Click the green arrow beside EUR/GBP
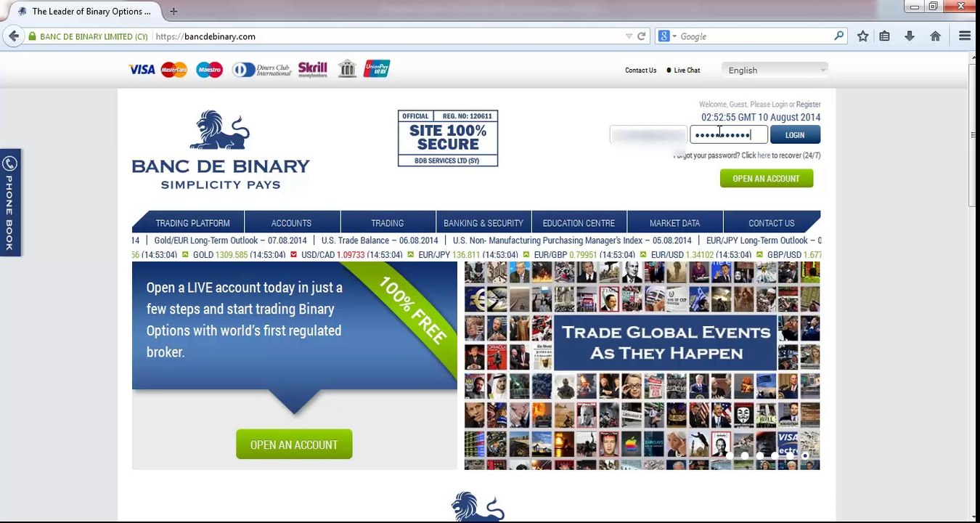 click(x=526, y=255)
